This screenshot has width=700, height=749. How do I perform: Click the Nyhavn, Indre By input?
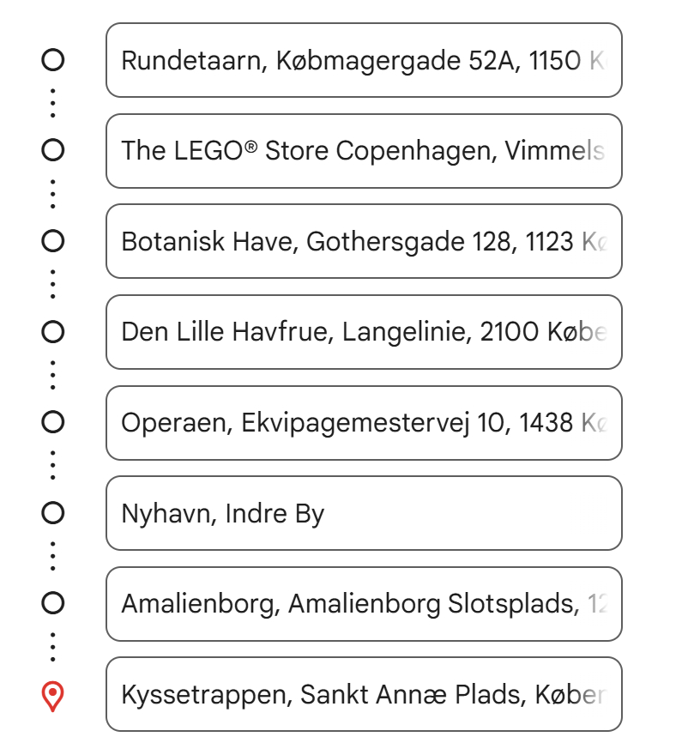click(x=364, y=513)
